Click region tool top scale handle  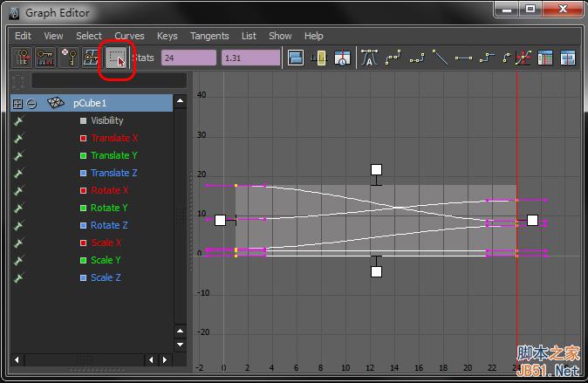coord(377,169)
